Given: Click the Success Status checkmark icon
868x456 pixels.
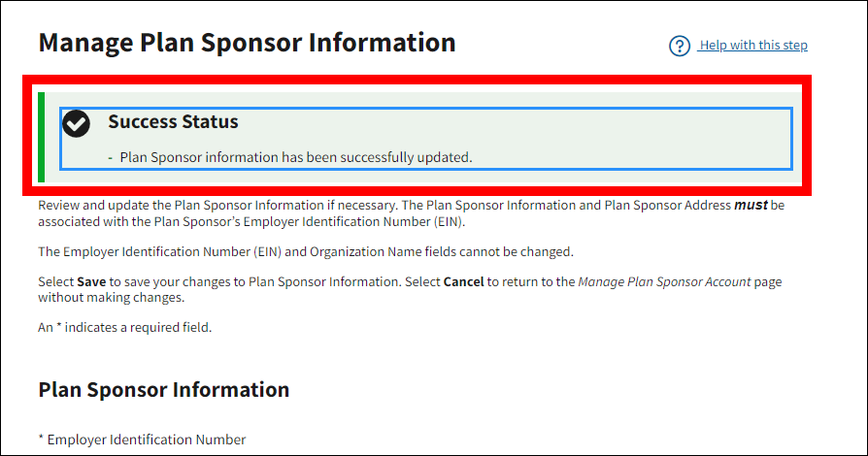Looking at the screenshot, I should [x=76, y=123].
